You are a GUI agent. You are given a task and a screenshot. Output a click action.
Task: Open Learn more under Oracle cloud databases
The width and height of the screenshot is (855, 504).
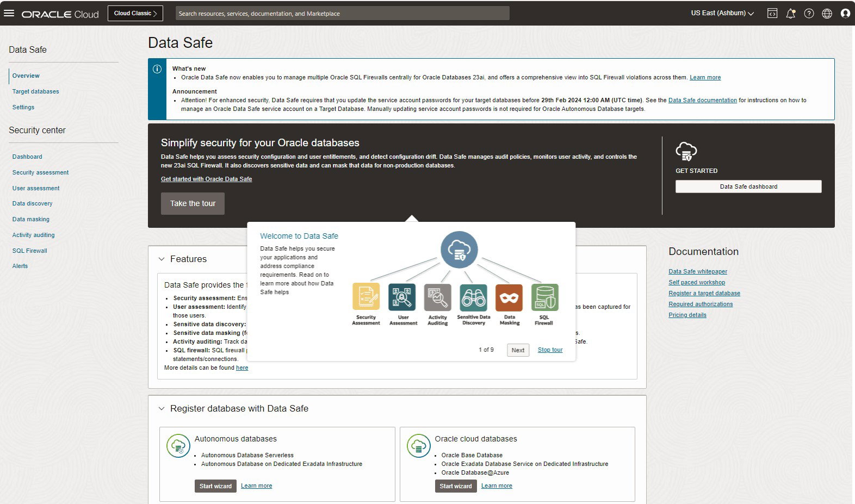point(497,486)
